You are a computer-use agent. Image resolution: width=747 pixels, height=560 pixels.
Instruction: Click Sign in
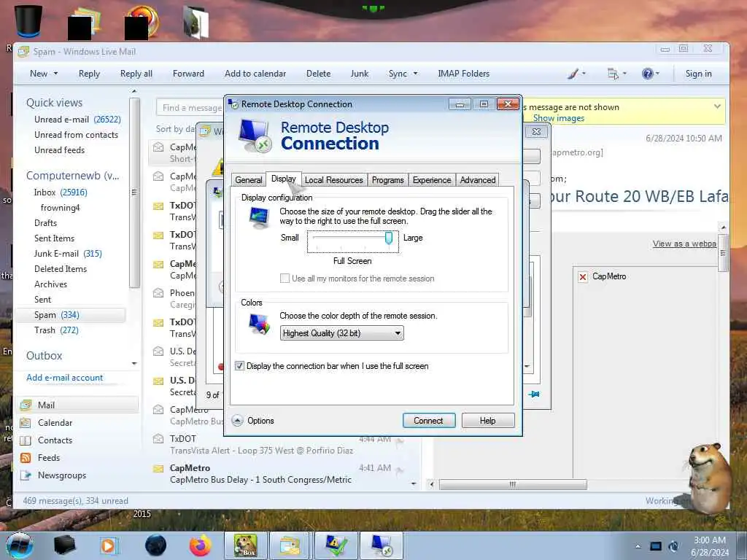698,74
